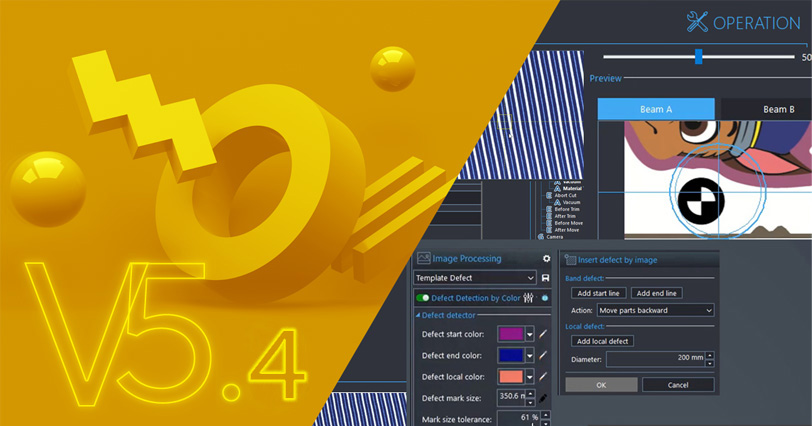Screen dimensions: 812x426
Task: Click Add end line button
Action: 657,293
